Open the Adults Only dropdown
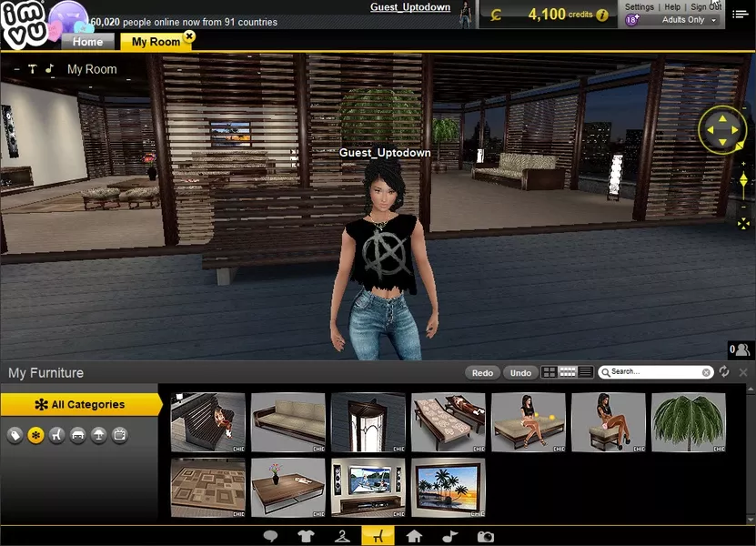The width and height of the screenshot is (756, 546). (x=688, y=20)
